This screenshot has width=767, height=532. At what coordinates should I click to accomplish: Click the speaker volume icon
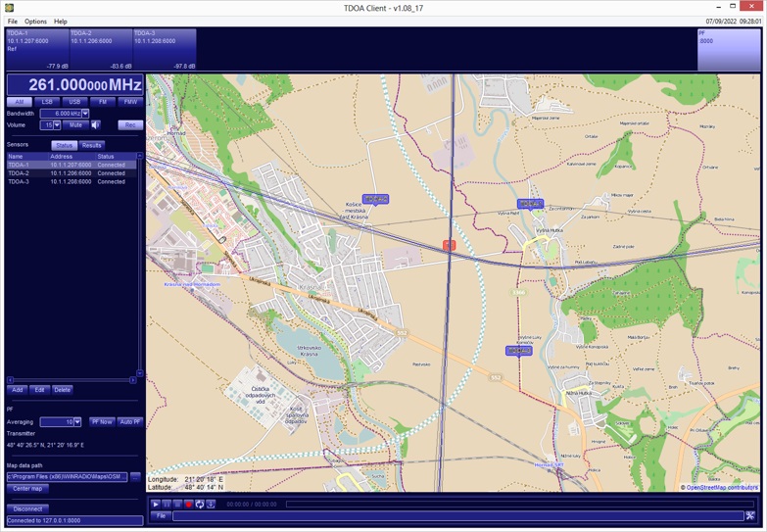96,125
